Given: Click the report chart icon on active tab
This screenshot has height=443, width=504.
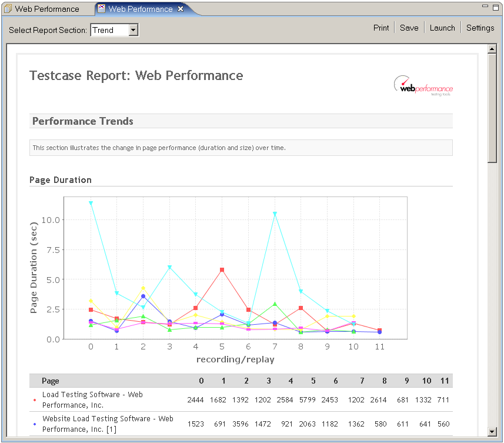Looking at the screenshot, I should (x=101, y=9).
